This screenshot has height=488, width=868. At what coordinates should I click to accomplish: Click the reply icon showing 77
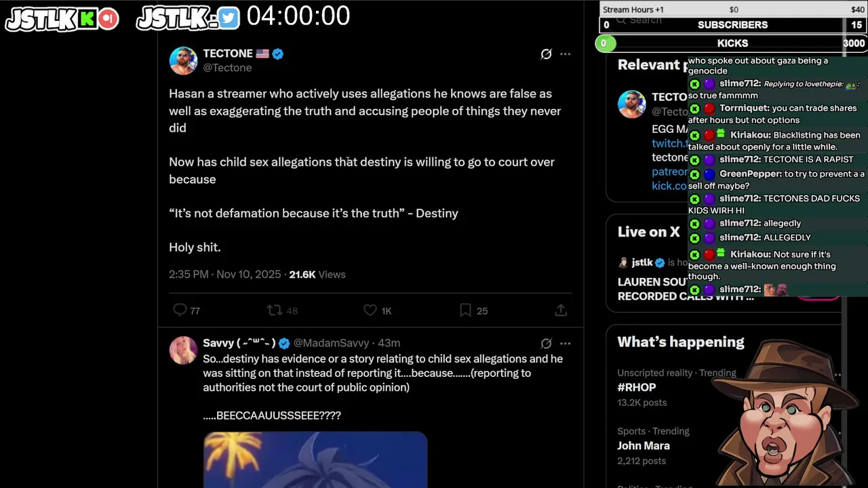click(180, 310)
